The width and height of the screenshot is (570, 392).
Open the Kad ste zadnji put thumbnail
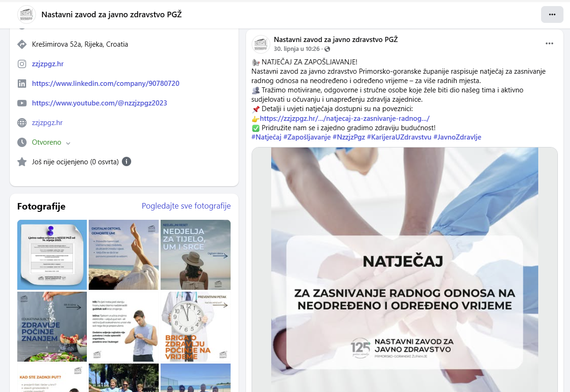click(x=52, y=378)
